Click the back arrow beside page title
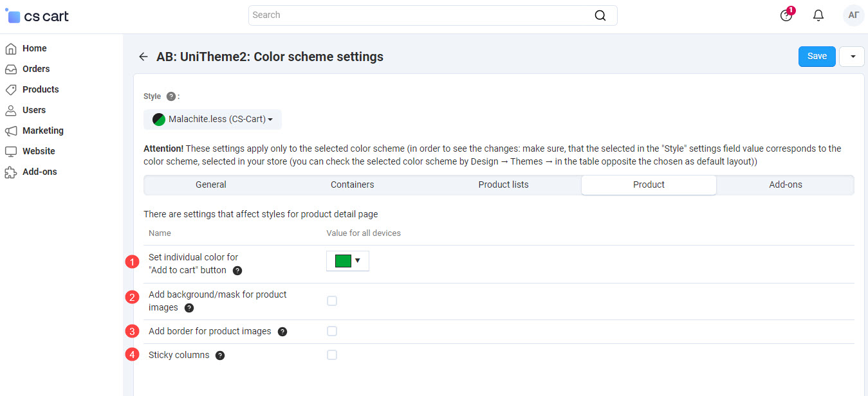 click(143, 57)
